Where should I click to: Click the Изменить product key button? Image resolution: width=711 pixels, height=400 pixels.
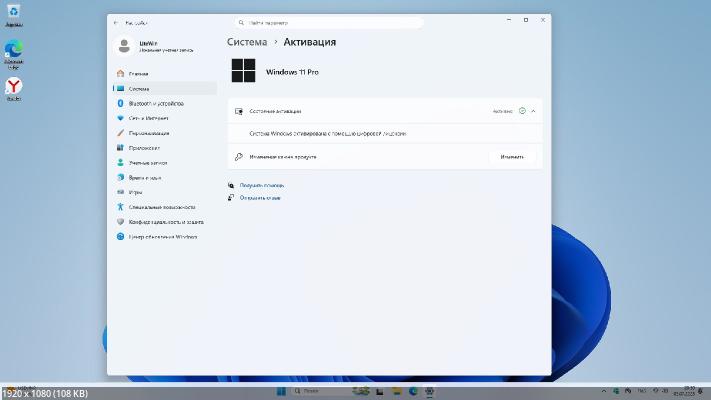[512, 157]
